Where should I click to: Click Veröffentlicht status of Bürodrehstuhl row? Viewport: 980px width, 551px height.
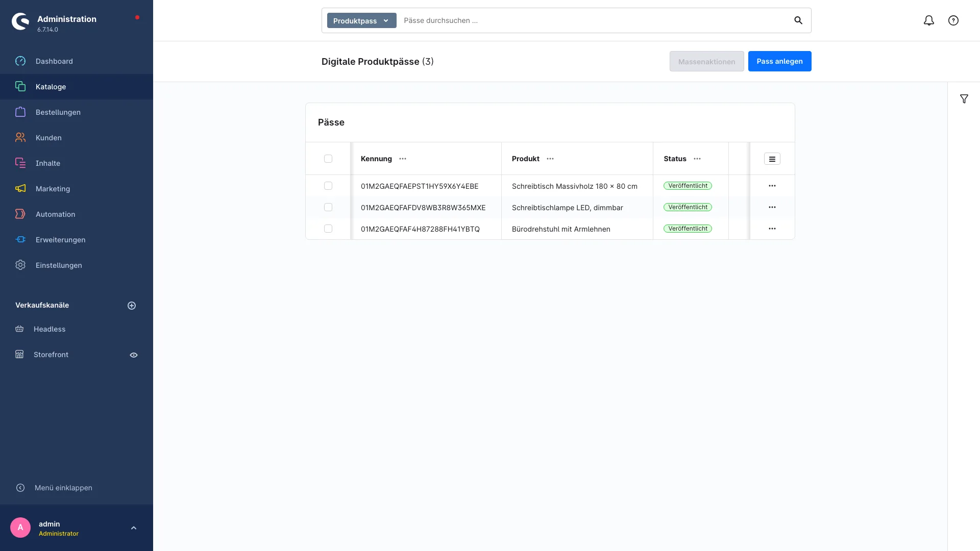tap(688, 229)
